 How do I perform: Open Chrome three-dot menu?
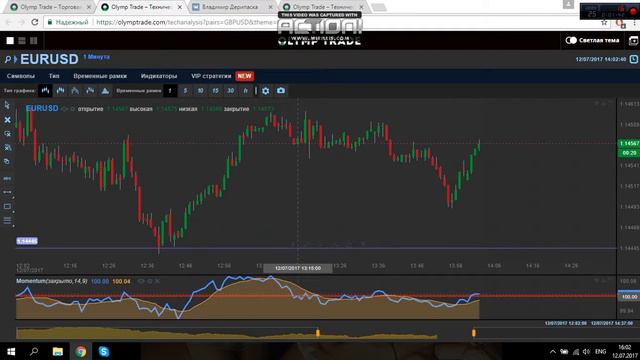pos(634,22)
